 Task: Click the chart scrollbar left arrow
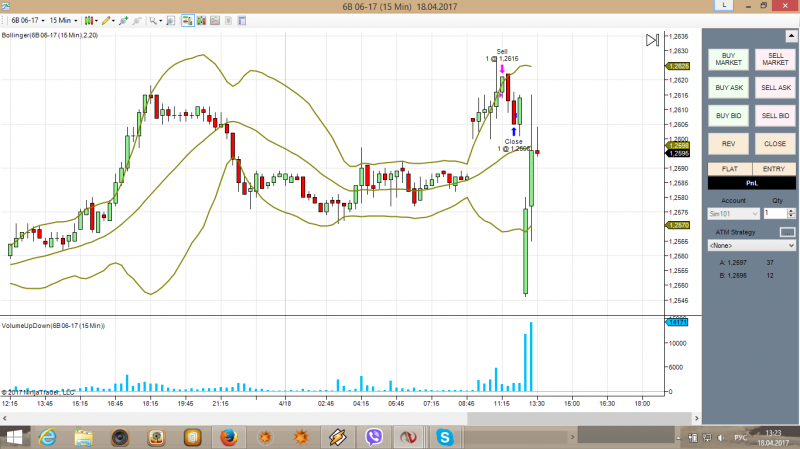[x=5, y=418]
